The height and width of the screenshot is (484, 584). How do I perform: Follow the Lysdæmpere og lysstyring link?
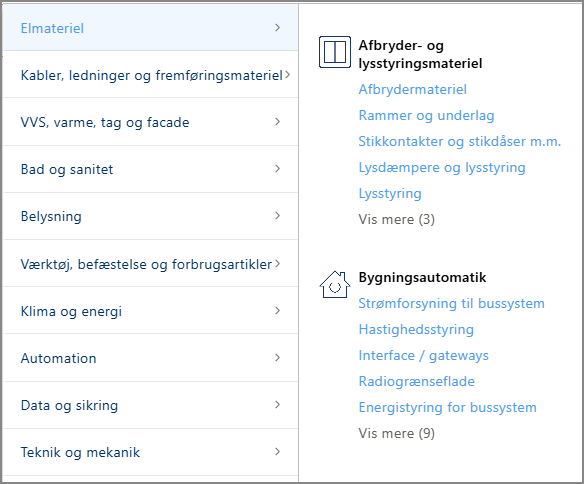pos(442,168)
